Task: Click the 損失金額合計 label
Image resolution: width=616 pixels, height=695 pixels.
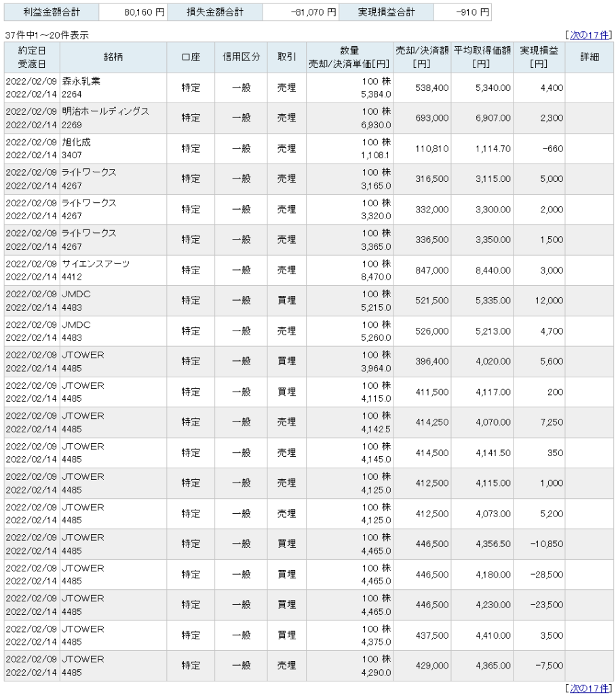Action: click(215, 12)
